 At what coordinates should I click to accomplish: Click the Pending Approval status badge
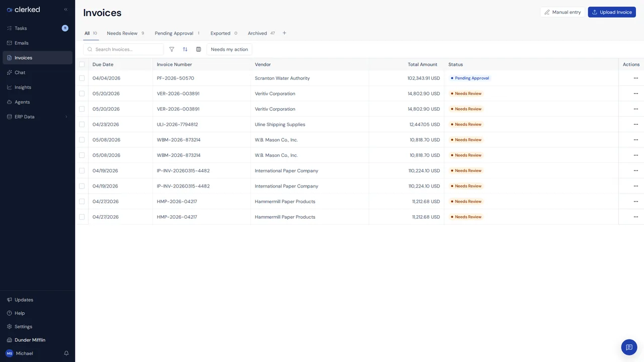point(470,78)
